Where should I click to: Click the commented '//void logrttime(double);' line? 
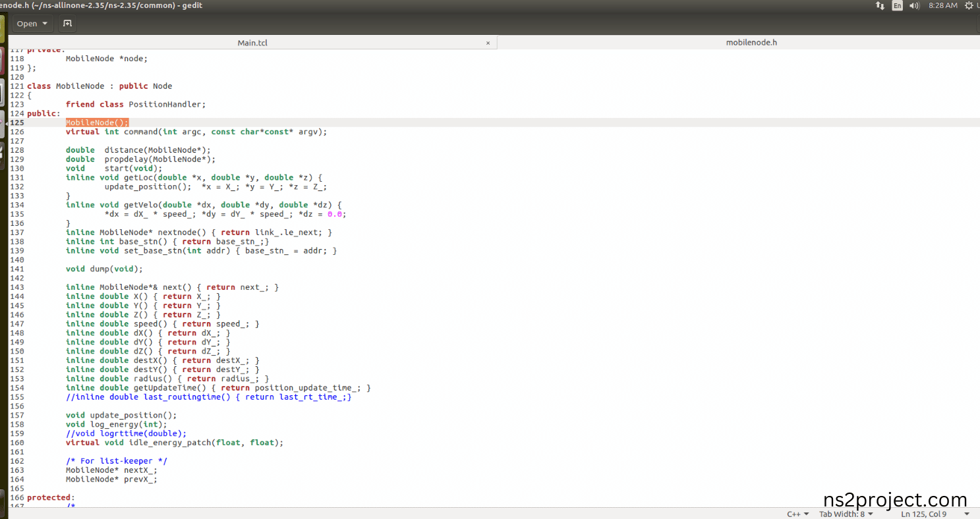coord(126,433)
